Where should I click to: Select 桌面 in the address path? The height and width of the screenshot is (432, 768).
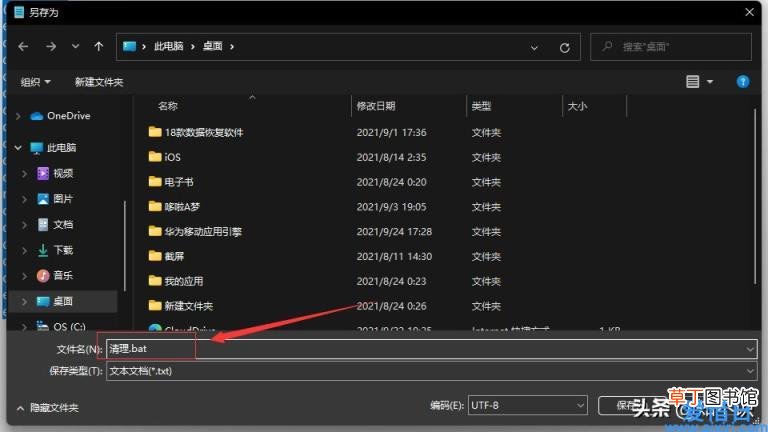[213, 47]
